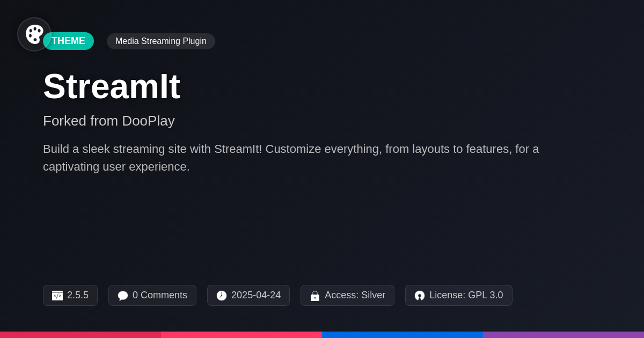Viewport: 644px width, 338px height.
Task: Click the red bottom color stripe
Action: pyautogui.click(x=80, y=335)
